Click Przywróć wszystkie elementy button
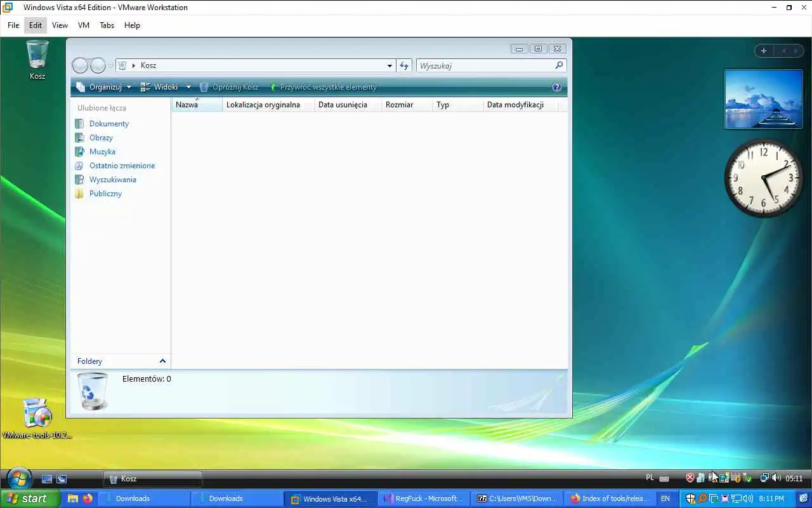The width and height of the screenshot is (812, 508). coord(323,87)
